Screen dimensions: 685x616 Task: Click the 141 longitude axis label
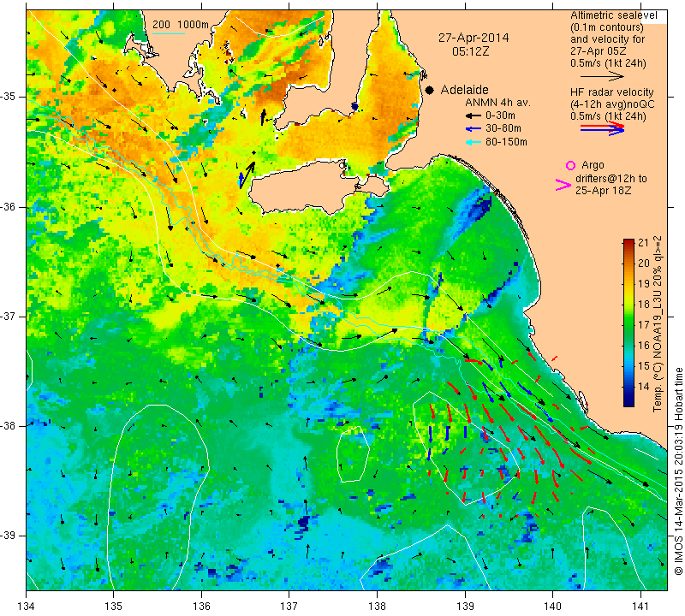click(640, 607)
